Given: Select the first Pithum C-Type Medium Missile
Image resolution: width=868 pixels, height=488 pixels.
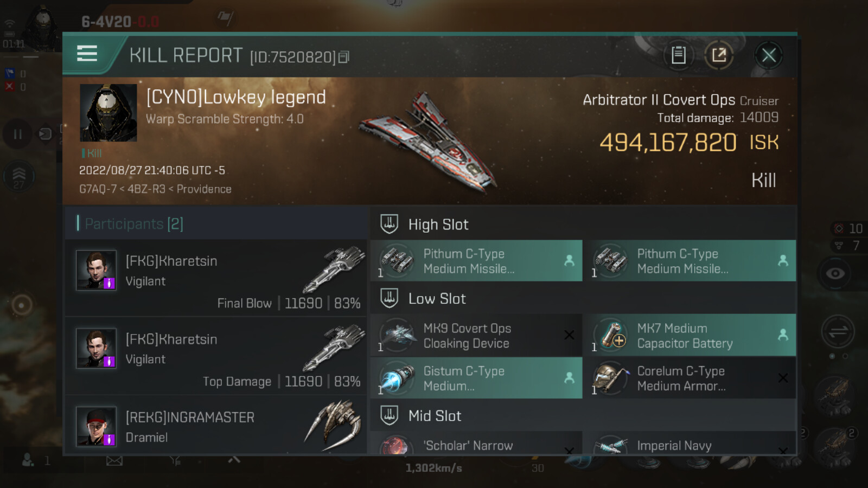Looking at the screenshot, I should point(476,261).
